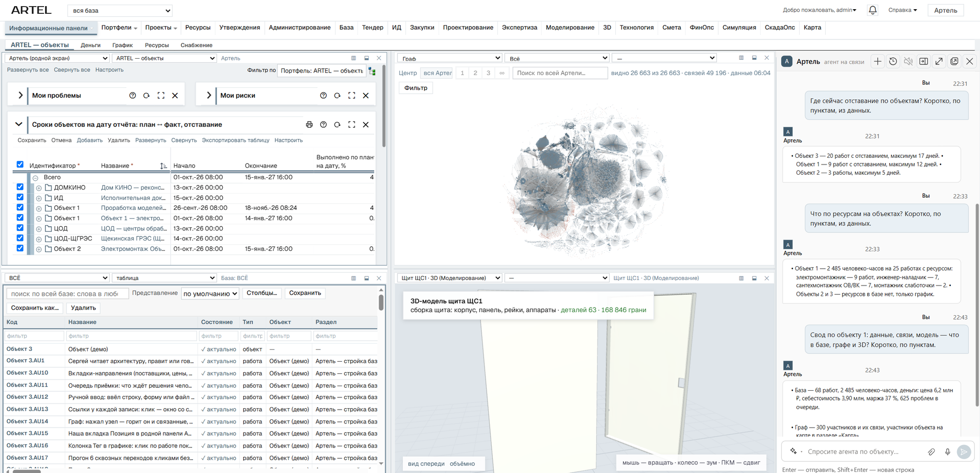Open the portfolio filter tree icon

[x=372, y=72]
